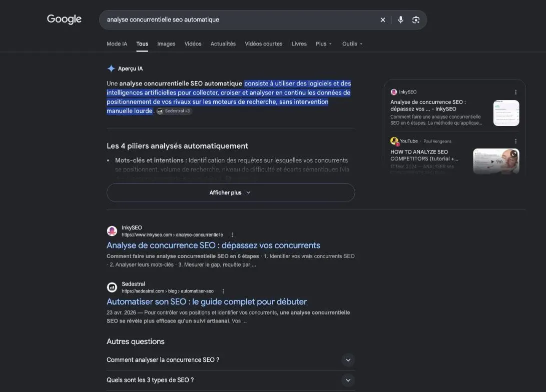Start voice search with microphone icon
This screenshot has width=546, height=392.
(x=400, y=20)
